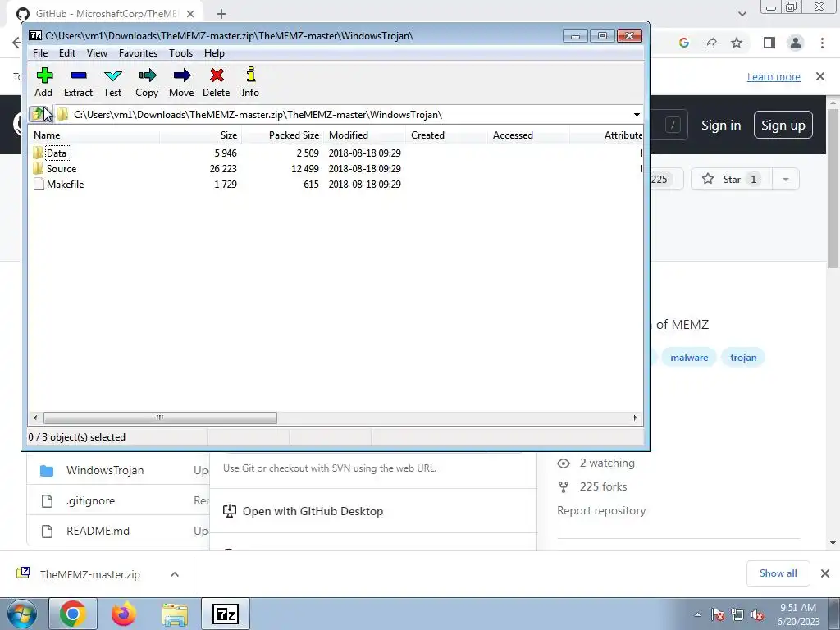
Task: Launch Firefox from the taskbar
Action: coord(123,614)
